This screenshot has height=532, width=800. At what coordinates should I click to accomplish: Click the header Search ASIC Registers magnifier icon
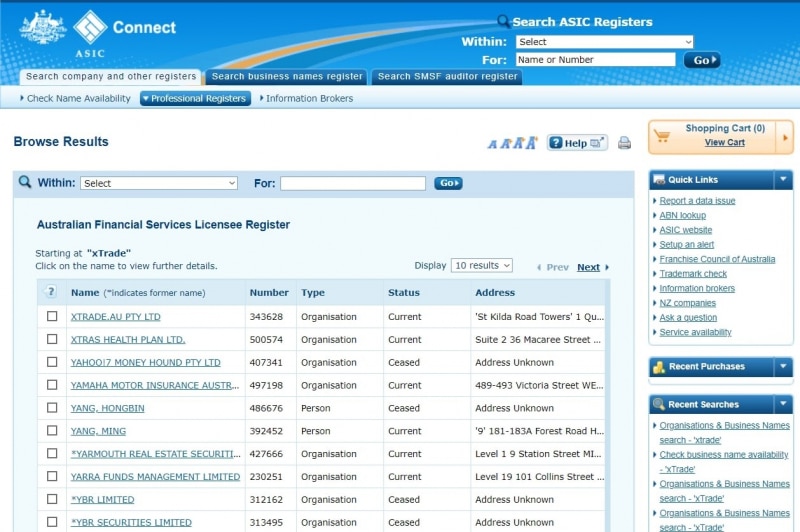(504, 21)
